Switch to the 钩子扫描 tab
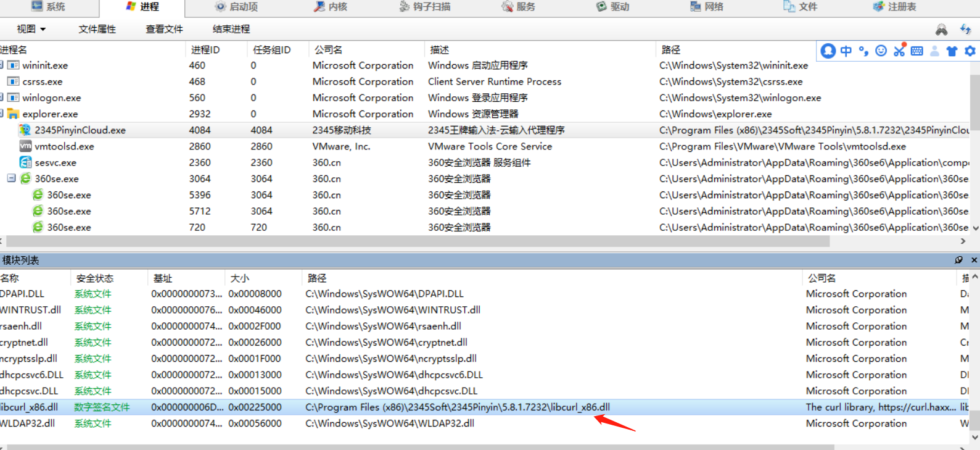The image size is (980, 450). click(425, 7)
